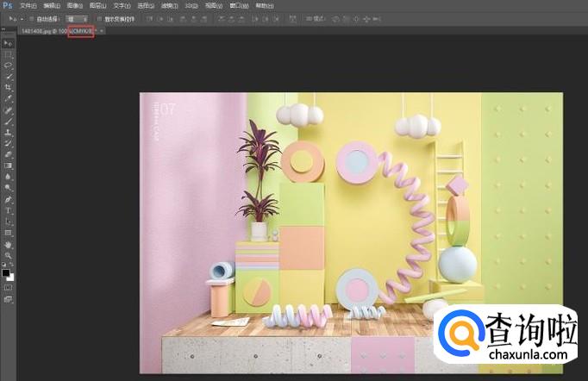Open the 图像 menu
This screenshot has width=588, height=381.
click(74, 5)
